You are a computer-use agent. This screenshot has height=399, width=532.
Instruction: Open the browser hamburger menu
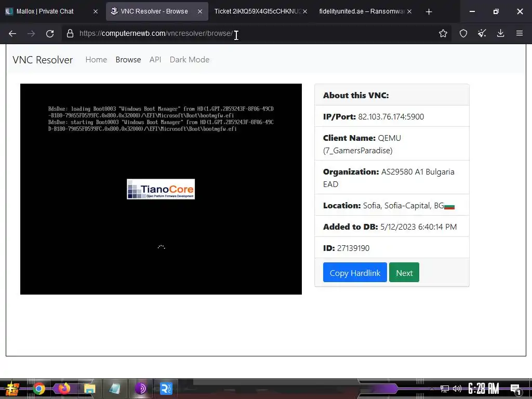tap(520, 33)
